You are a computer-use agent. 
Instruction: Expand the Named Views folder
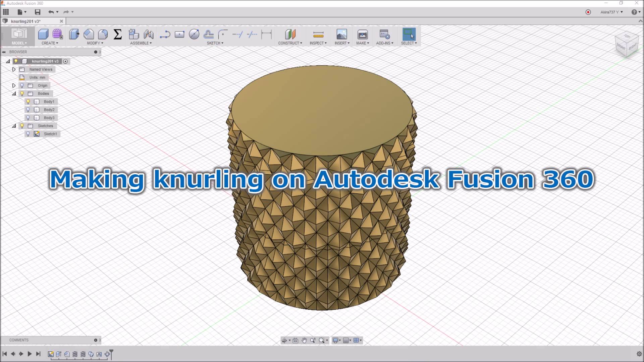(14, 69)
